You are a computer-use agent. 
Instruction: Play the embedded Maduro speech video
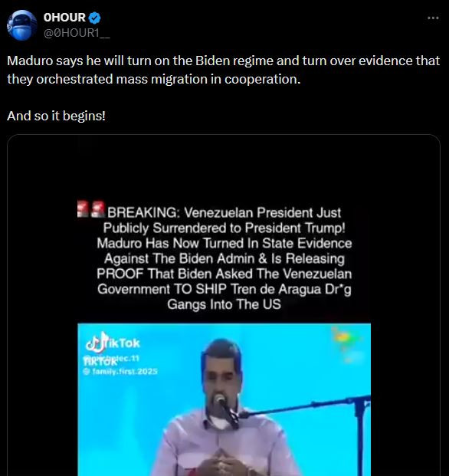(x=224, y=399)
